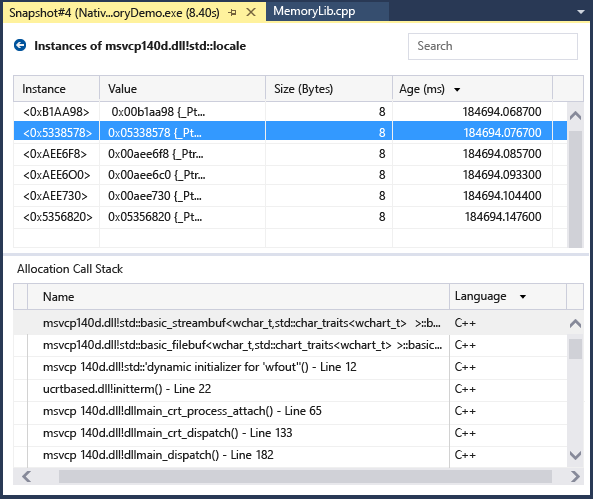This screenshot has width=593, height=499.
Task: Open the Language column dropdown arrow
Action: (523, 297)
